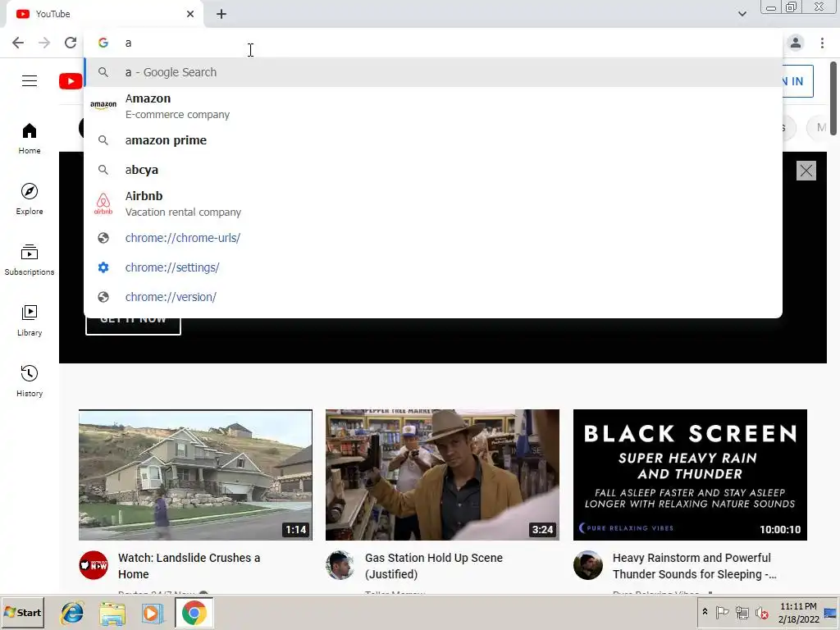Open chrome://version/ suggestion
Screen dimensions: 840x630
[433, 297]
